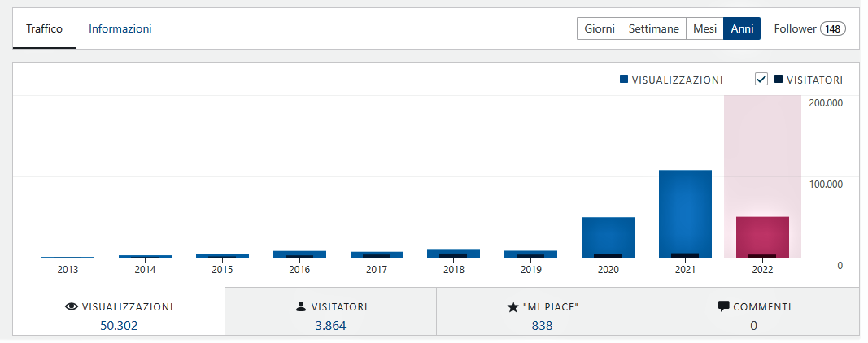This screenshot has width=868, height=343.
Task: Select the Giorni time period
Action: tap(600, 28)
